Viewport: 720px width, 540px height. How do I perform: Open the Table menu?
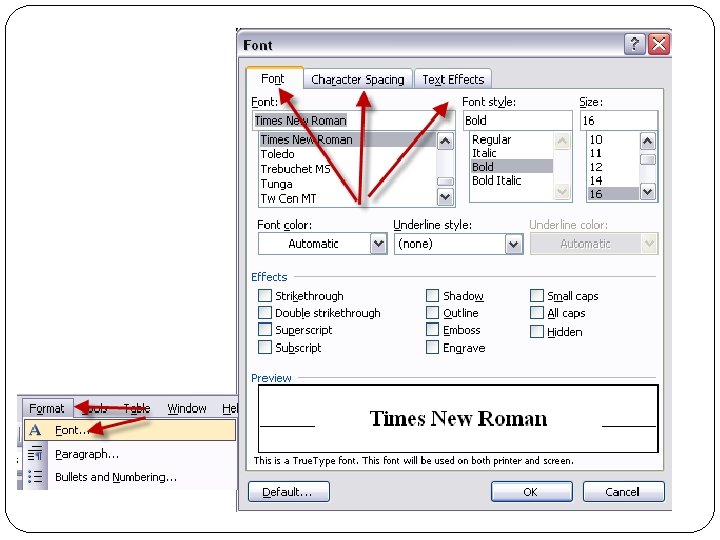[137, 408]
